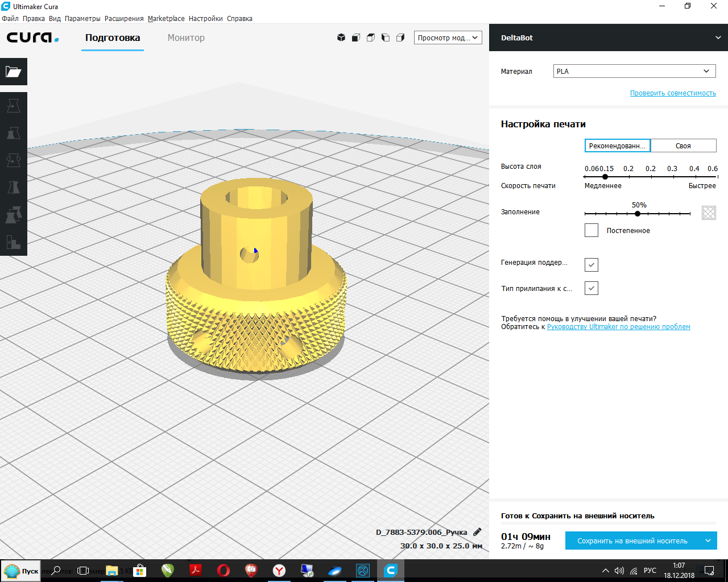
Task: Open the Расширения menu
Action: [x=124, y=18]
